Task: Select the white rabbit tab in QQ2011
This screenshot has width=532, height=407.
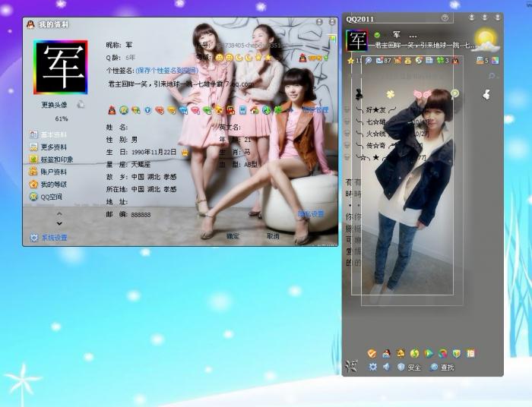Action: coord(486,95)
